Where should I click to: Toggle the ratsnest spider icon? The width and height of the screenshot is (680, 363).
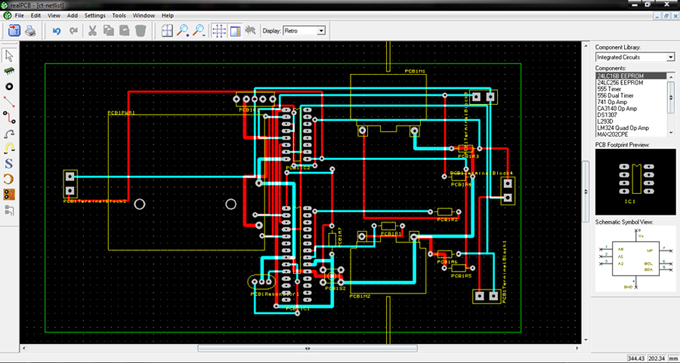pyautogui.click(x=250, y=31)
